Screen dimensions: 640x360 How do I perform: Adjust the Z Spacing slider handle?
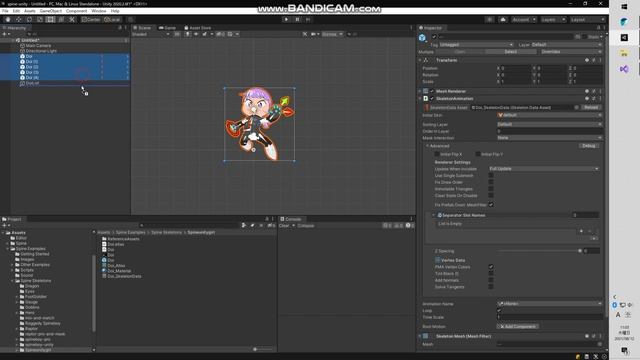580,251
